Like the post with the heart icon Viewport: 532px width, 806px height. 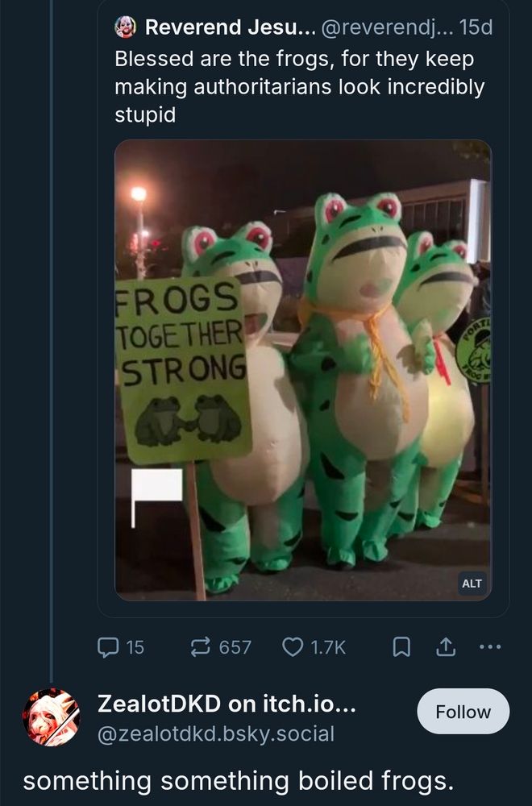[293, 647]
